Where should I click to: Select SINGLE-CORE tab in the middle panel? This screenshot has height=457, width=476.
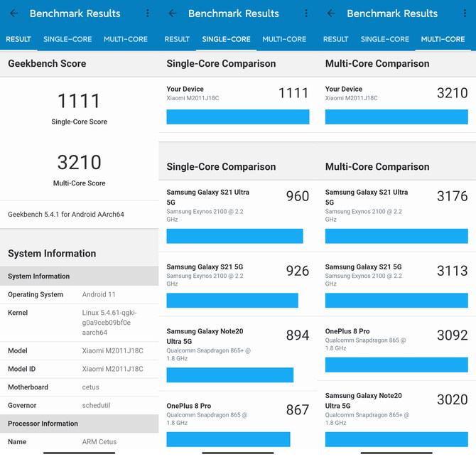226,39
